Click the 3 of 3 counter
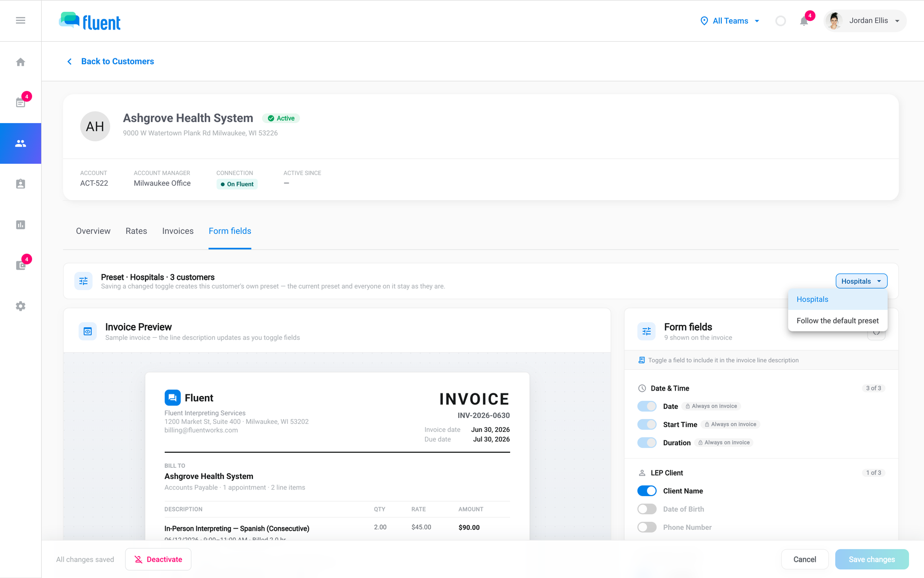The width and height of the screenshot is (924, 578). [874, 389]
